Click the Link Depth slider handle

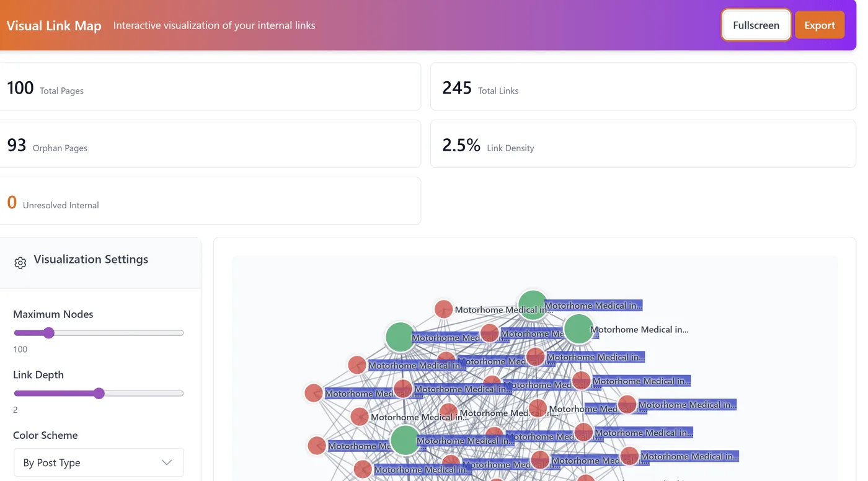(x=99, y=394)
